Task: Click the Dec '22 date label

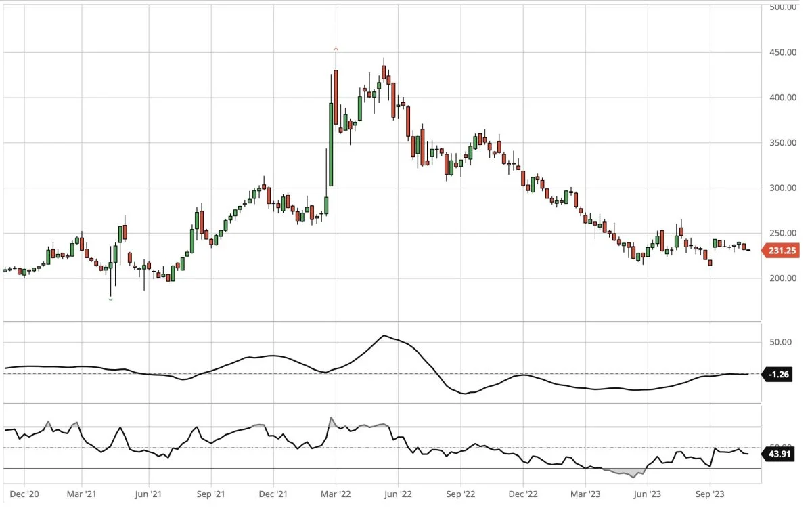Action: click(x=523, y=494)
